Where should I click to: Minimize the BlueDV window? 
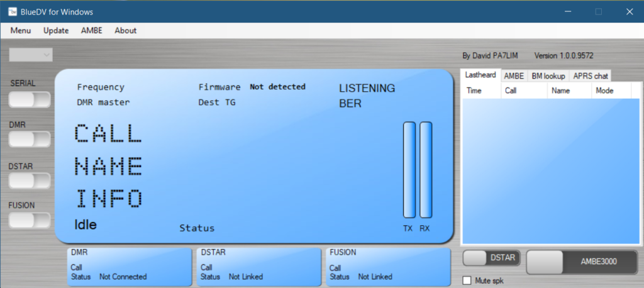(568, 12)
